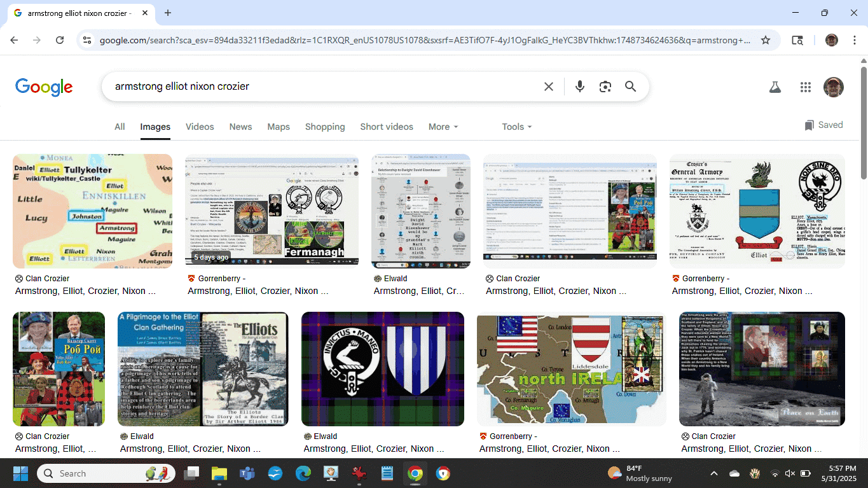Open the Invictus Maneo crest thumbnail
The width and height of the screenshot is (868, 488).
pos(383,369)
